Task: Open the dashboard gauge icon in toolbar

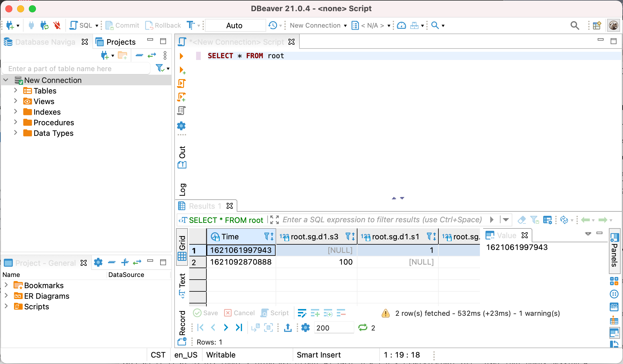Action: (401, 26)
